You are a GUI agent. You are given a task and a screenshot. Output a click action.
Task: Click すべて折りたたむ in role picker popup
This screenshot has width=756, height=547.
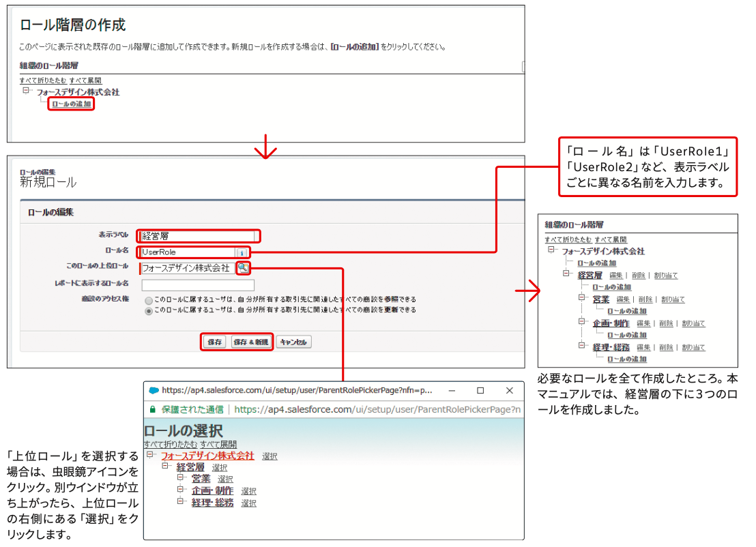pyautogui.click(x=171, y=444)
